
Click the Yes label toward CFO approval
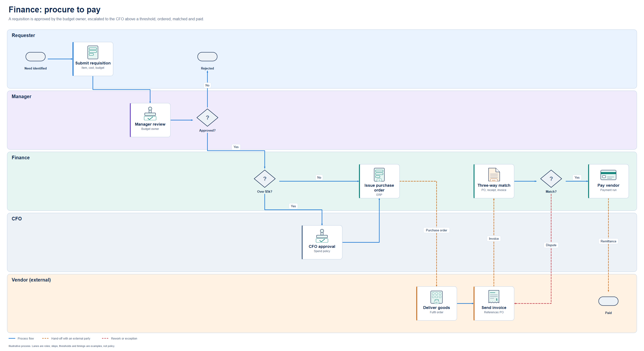pos(293,206)
